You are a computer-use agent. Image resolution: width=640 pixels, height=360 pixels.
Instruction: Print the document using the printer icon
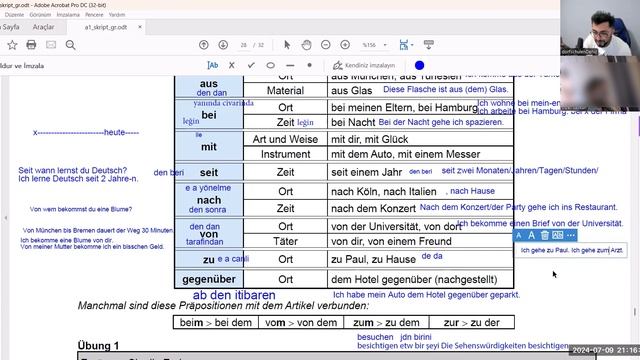(x=31, y=45)
